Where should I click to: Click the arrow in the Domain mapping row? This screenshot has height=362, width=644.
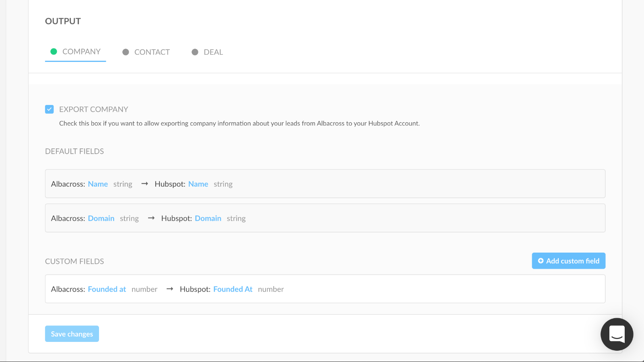tap(151, 218)
